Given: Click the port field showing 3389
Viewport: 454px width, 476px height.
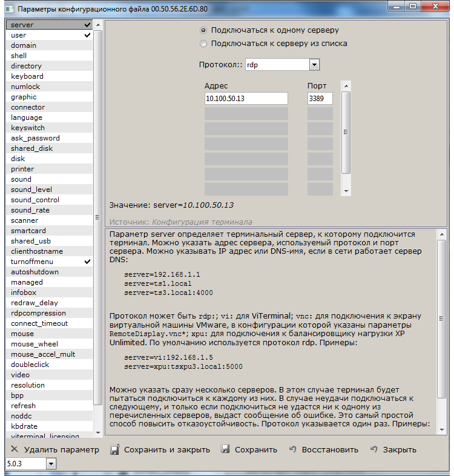Looking at the screenshot, I should 320,99.
